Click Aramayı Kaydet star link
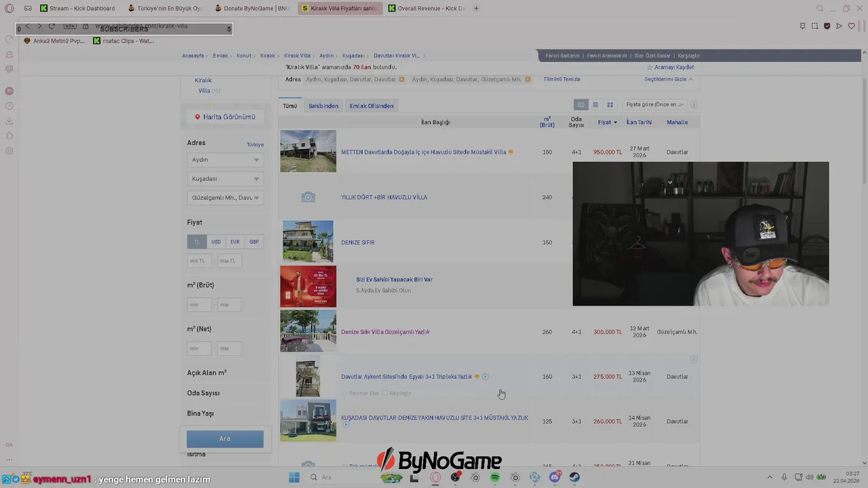 coord(670,67)
